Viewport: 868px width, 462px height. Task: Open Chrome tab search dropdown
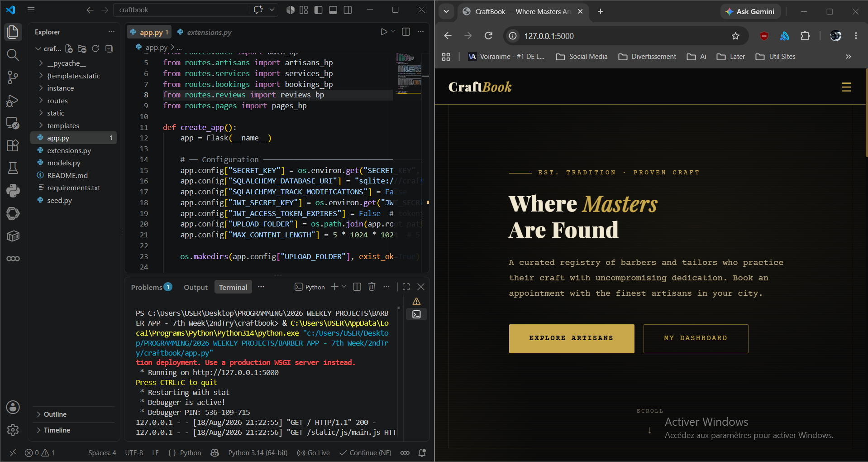[446, 12]
